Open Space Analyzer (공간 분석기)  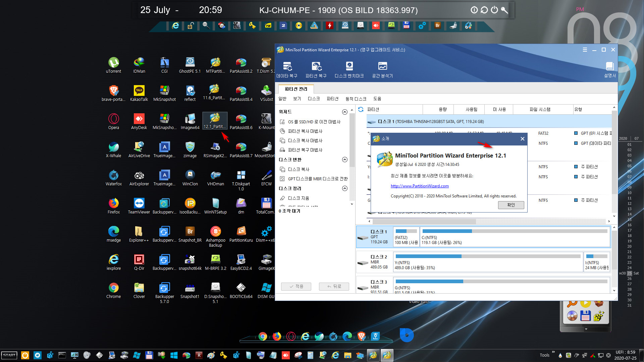click(382, 70)
